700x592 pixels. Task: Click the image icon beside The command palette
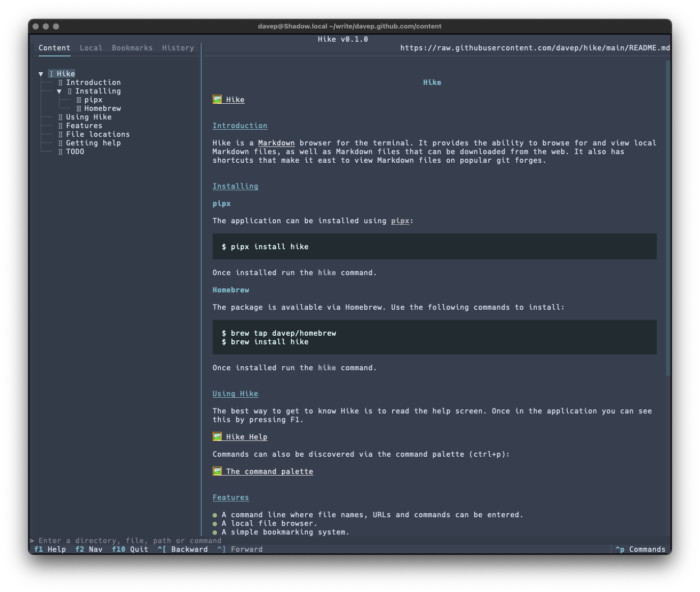[216, 471]
